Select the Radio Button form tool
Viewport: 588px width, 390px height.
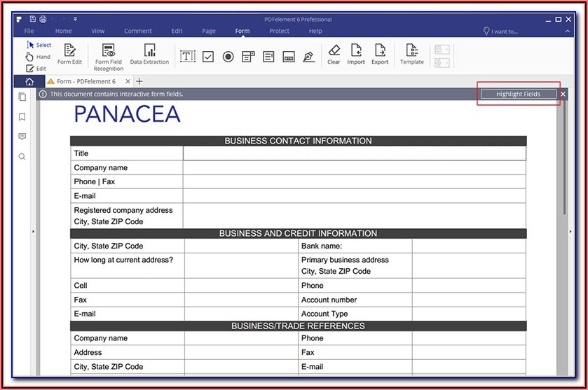[228, 56]
